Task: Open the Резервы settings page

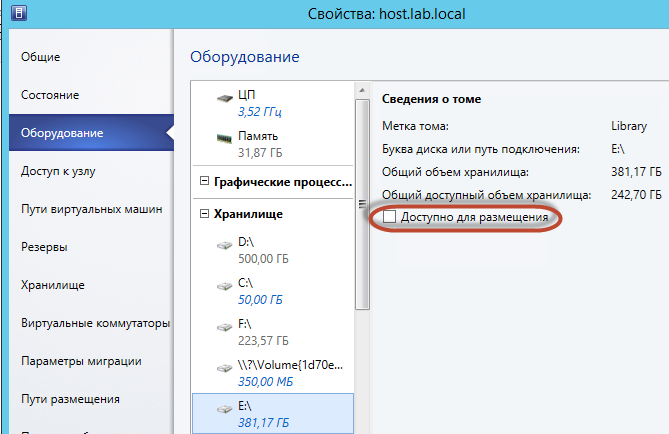Action: (x=45, y=247)
